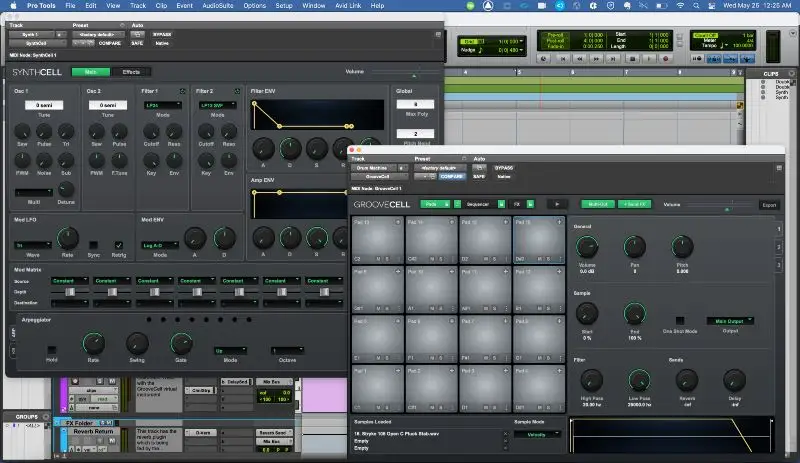Click the Export button in GrooveCell
This screenshot has height=463, width=800.
coord(768,204)
